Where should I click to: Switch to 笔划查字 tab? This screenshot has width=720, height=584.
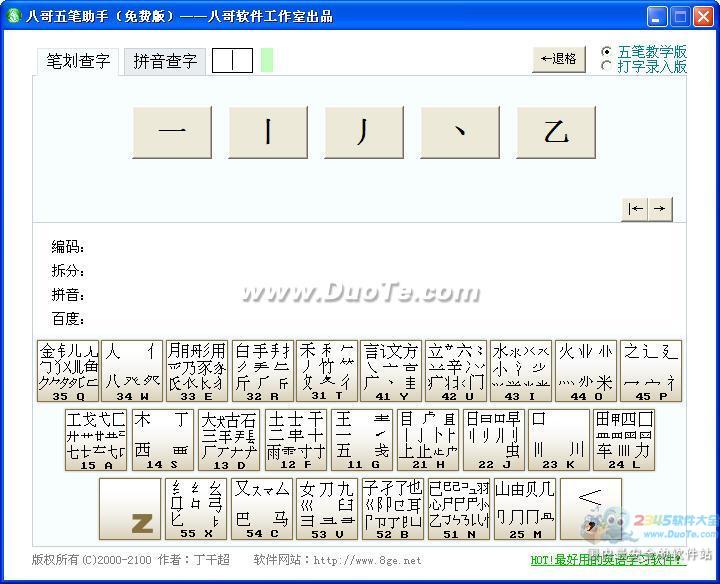point(78,62)
